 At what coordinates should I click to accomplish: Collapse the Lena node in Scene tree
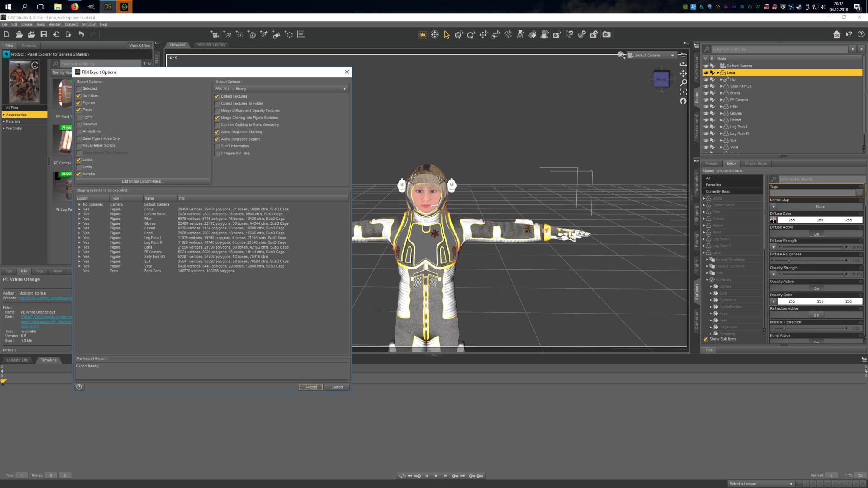click(718, 73)
